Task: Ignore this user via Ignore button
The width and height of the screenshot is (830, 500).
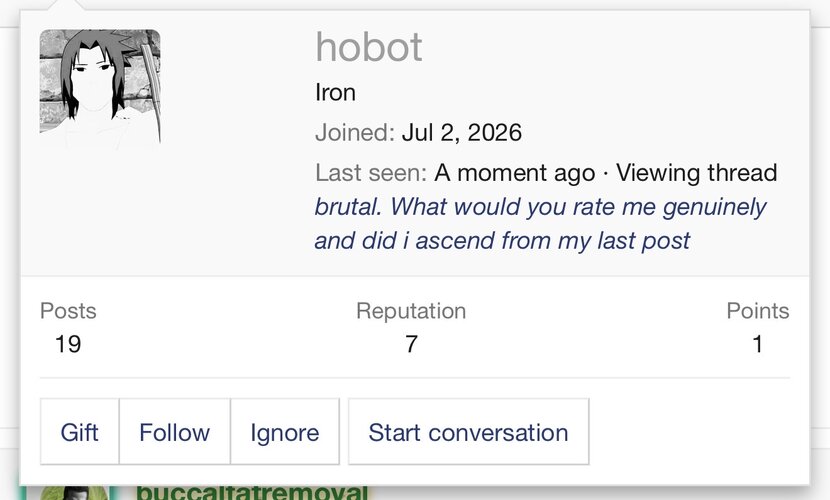Action: [x=285, y=432]
